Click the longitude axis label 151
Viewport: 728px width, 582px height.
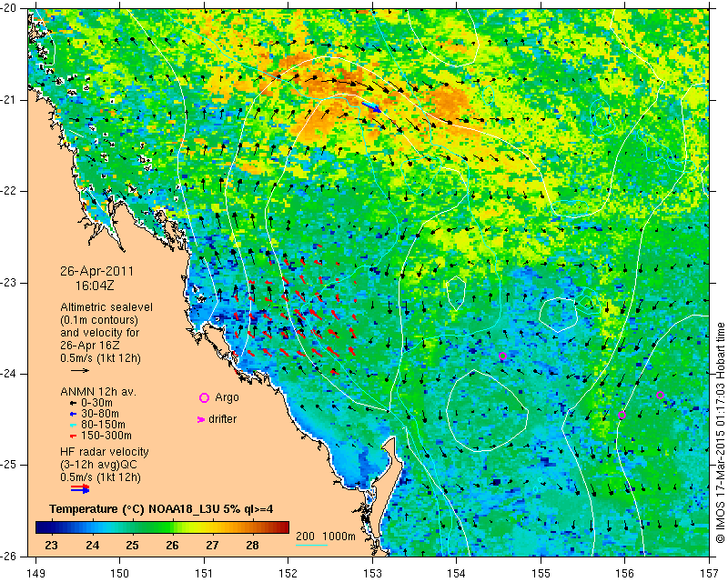point(204,574)
